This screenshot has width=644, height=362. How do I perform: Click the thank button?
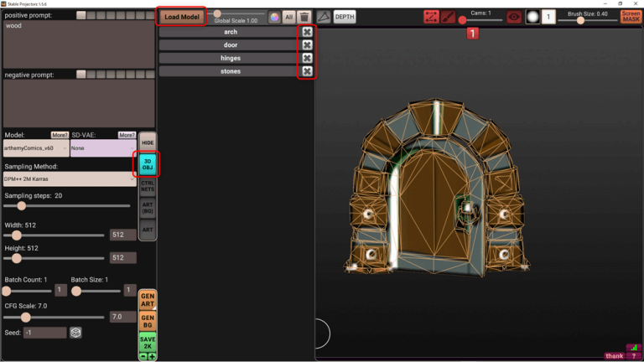pyautogui.click(x=615, y=356)
